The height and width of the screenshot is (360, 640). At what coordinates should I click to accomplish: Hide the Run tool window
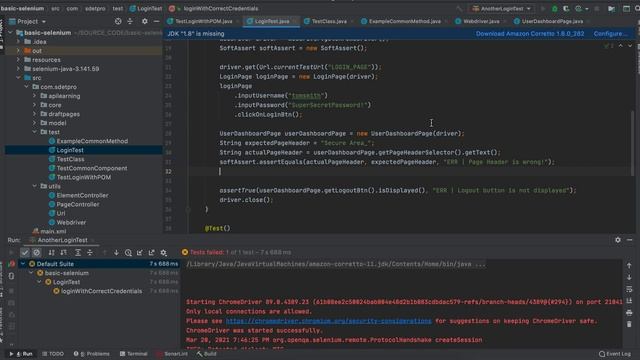(630, 240)
